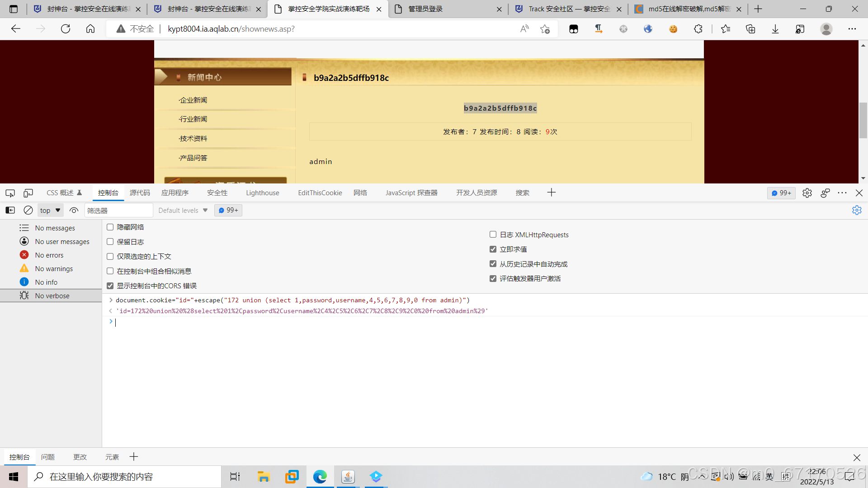868x488 pixels.
Task: Open browser extensions puzzle icon
Action: [698, 29]
